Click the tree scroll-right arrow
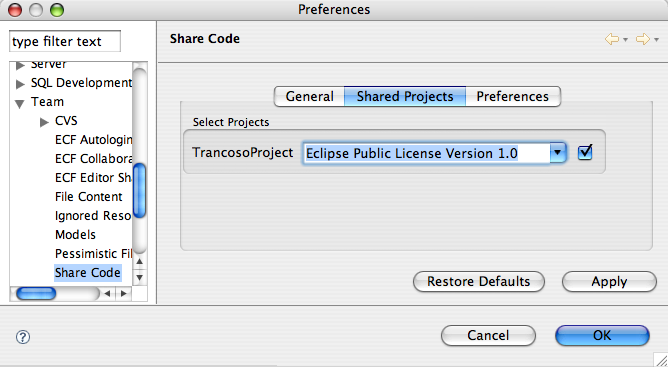Screen dimensions: 668x367 click(x=124, y=293)
